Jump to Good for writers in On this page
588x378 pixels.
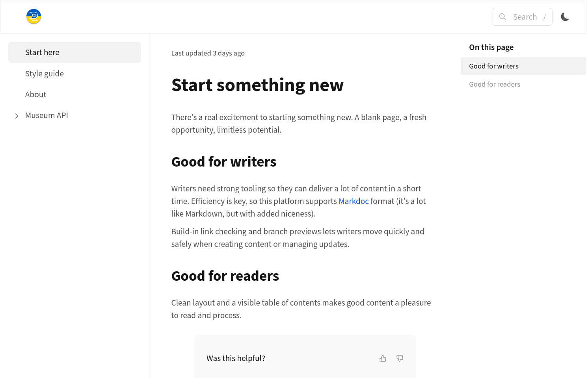point(493,66)
